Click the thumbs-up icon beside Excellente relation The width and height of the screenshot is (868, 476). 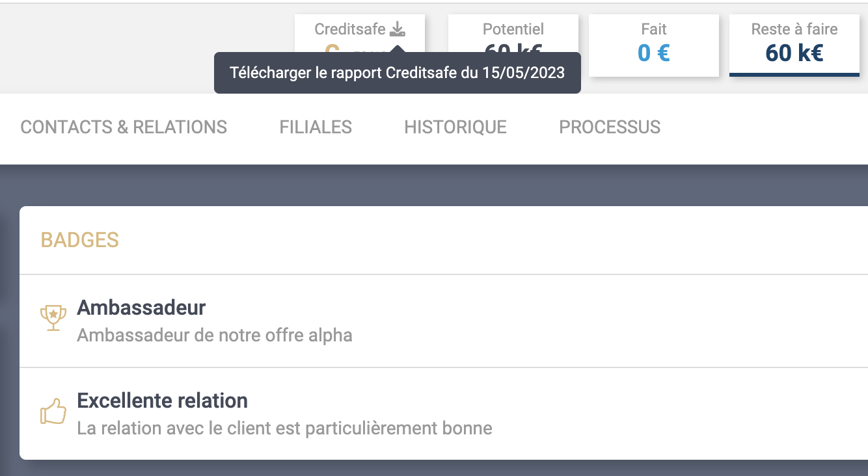[53, 412]
